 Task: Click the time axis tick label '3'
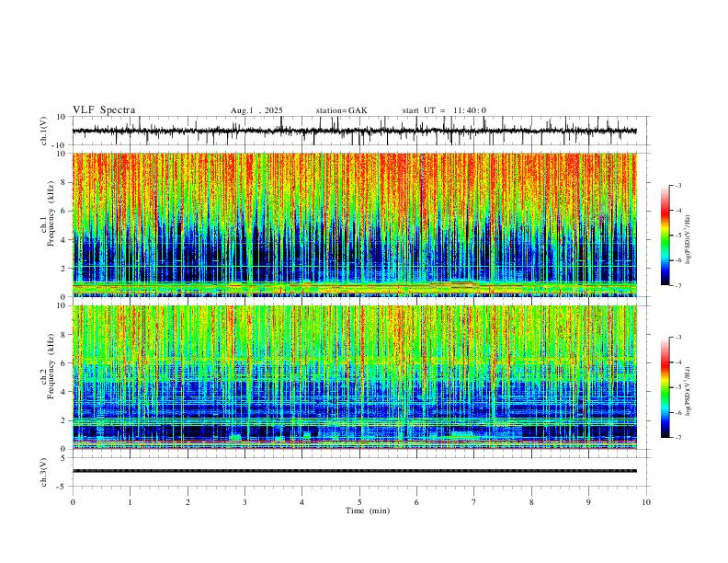(245, 502)
